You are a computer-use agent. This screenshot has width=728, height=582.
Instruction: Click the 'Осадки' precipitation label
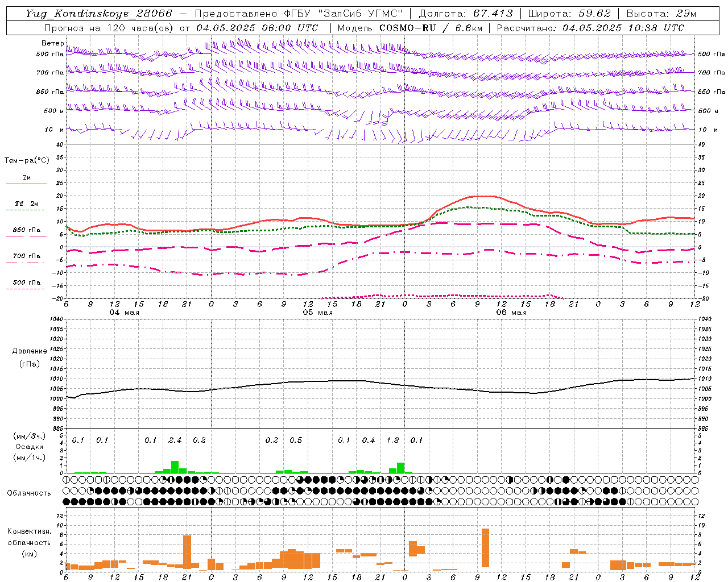pyautogui.click(x=30, y=447)
